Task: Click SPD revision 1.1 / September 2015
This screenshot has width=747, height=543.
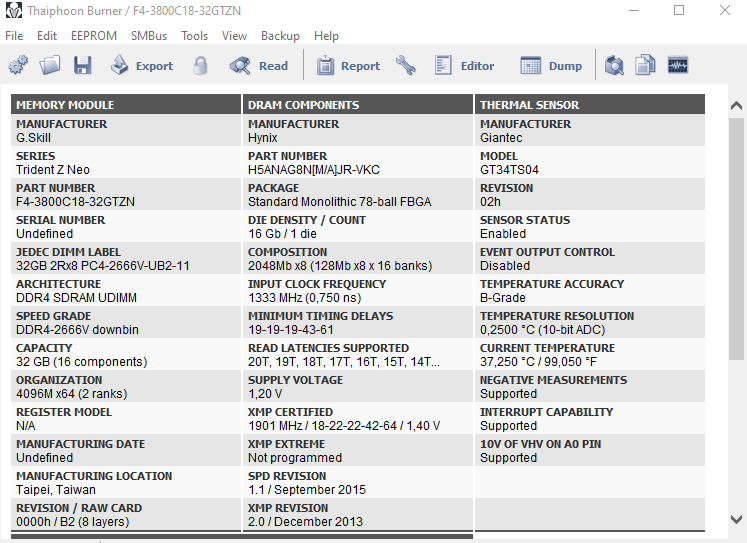Action: pyautogui.click(x=307, y=490)
